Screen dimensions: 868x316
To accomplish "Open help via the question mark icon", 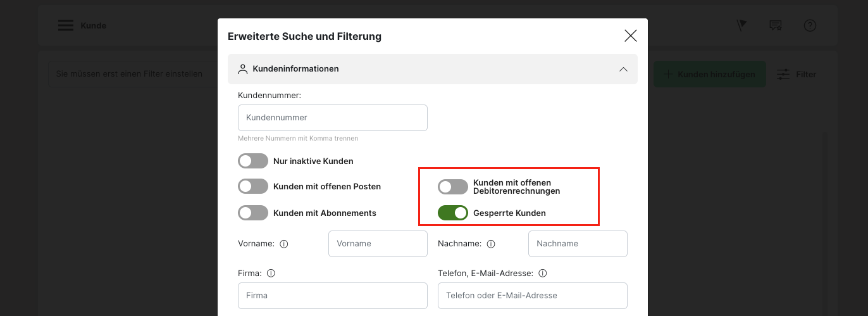I will [x=809, y=25].
